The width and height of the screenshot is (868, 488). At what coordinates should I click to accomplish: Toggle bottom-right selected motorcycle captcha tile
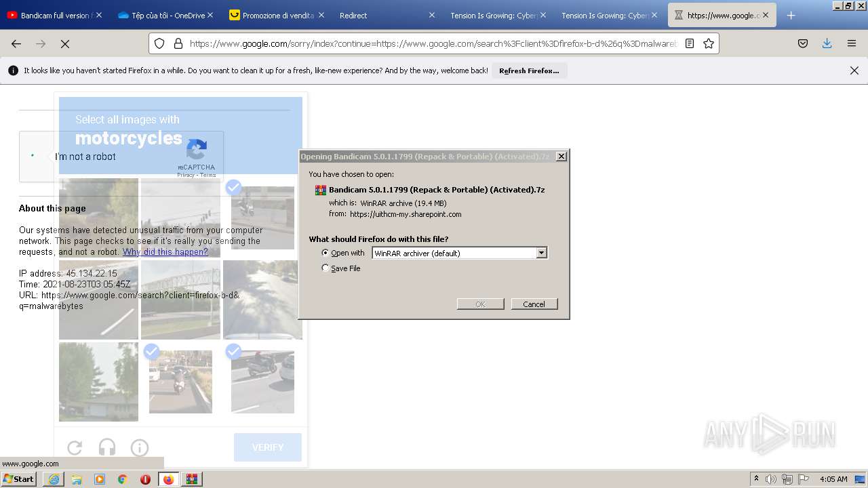[262, 382]
